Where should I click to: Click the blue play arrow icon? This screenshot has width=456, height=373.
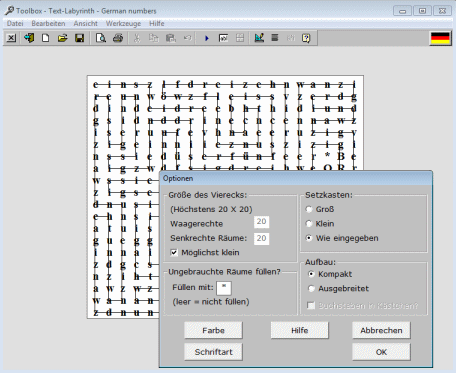point(207,38)
